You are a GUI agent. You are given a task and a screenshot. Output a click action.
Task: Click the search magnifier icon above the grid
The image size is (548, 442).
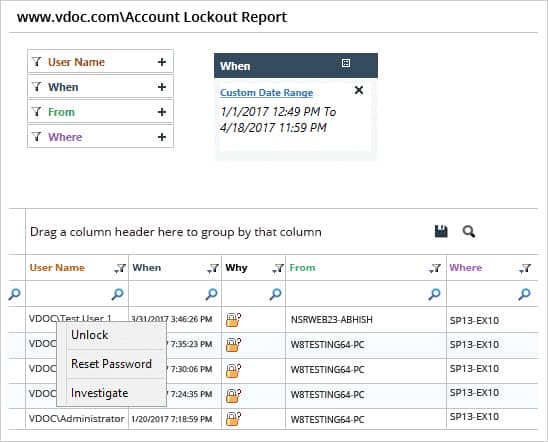[469, 231]
